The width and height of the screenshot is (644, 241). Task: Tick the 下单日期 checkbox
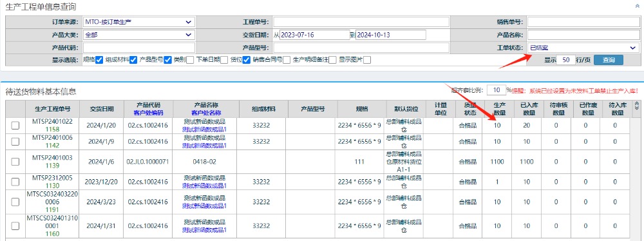point(224,60)
